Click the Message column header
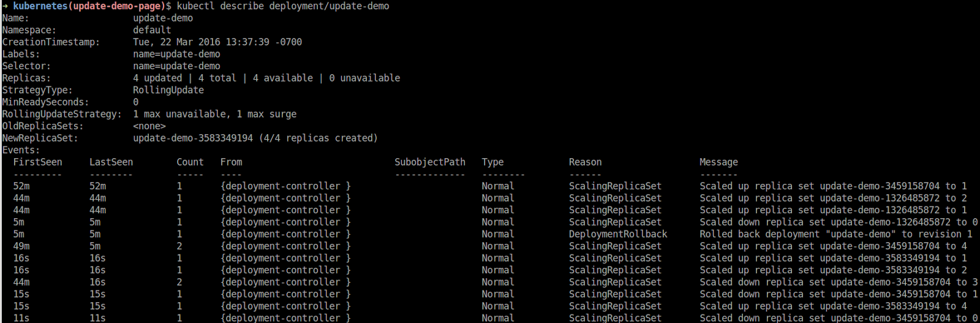980x323 pixels. (718, 162)
